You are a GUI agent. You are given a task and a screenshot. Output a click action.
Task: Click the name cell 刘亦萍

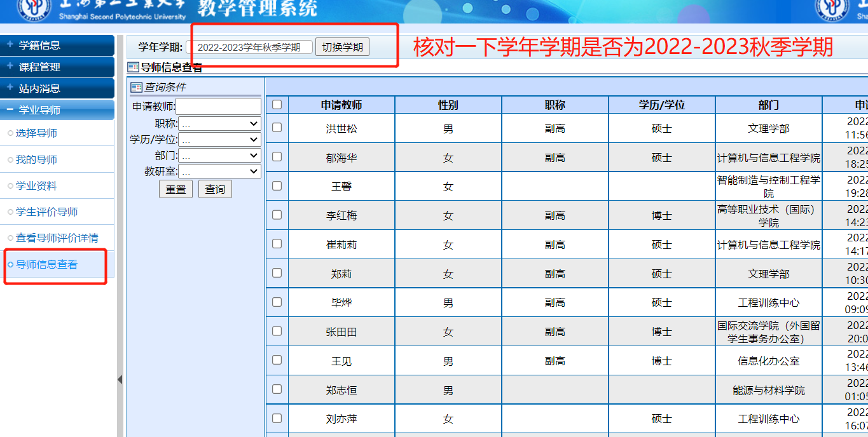(x=341, y=419)
